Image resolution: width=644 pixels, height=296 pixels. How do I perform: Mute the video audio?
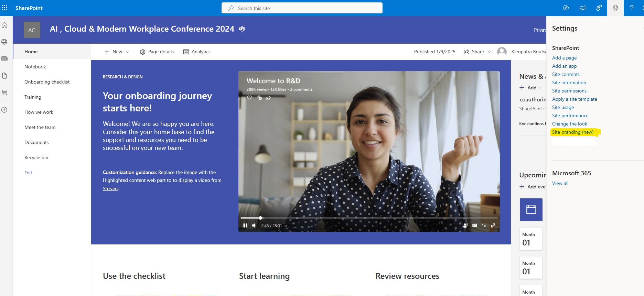[254, 226]
